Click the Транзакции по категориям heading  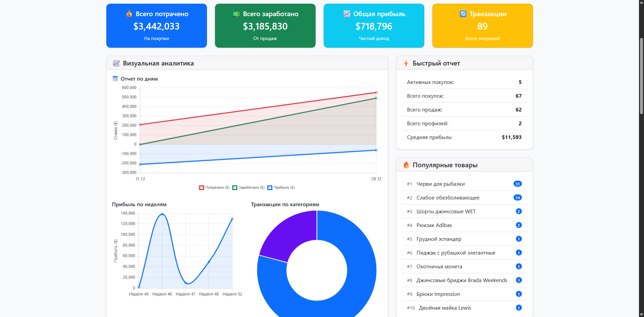(285, 205)
